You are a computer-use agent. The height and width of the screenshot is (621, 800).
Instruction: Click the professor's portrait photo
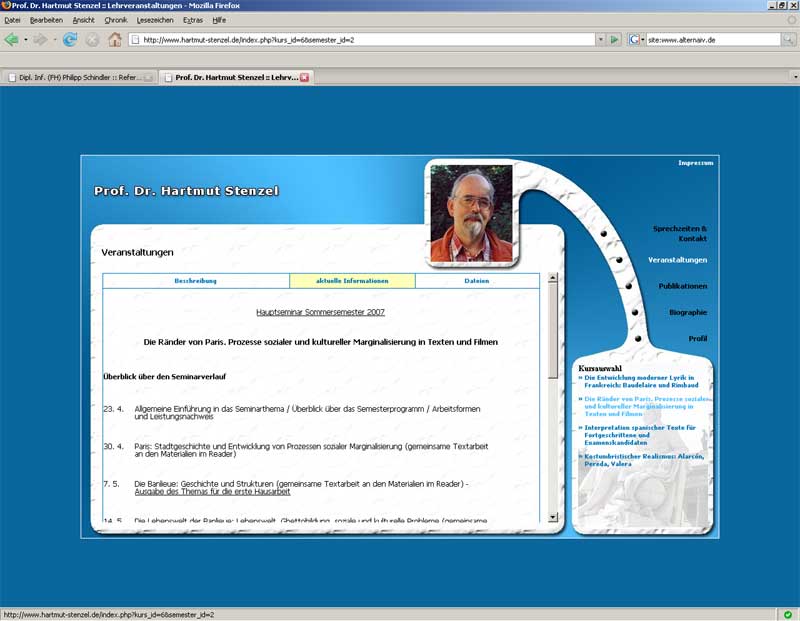click(x=471, y=213)
